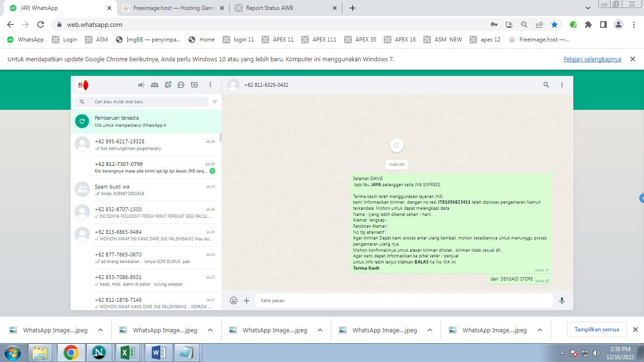Open Excel from the taskbar

(x=128, y=353)
